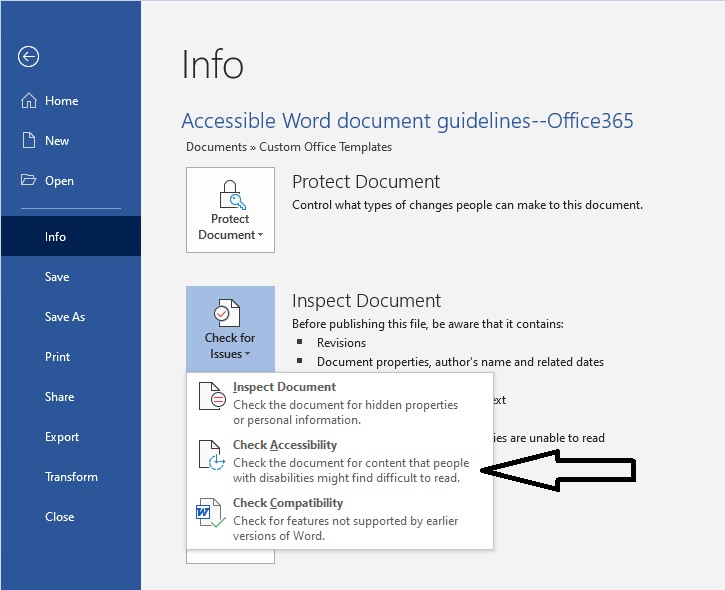This screenshot has width=725, height=590.
Task: Open the Print page
Action: click(71, 356)
